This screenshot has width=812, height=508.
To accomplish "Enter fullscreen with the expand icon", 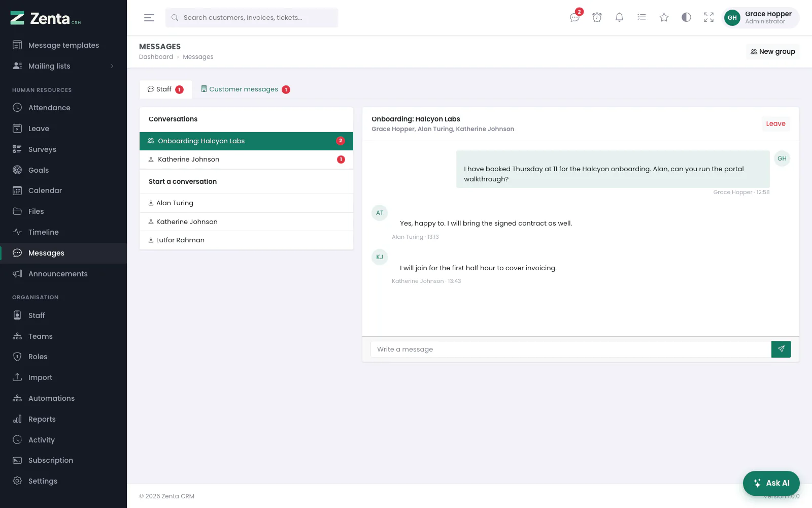I will (708, 17).
